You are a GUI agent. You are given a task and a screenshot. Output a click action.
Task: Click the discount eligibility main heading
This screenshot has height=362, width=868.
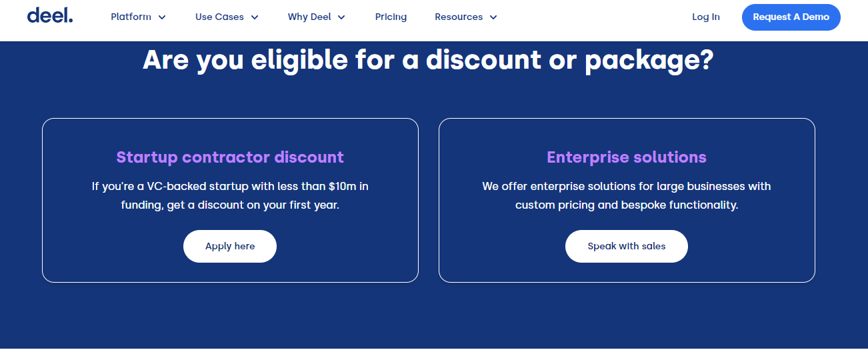click(x=428, y=60)
